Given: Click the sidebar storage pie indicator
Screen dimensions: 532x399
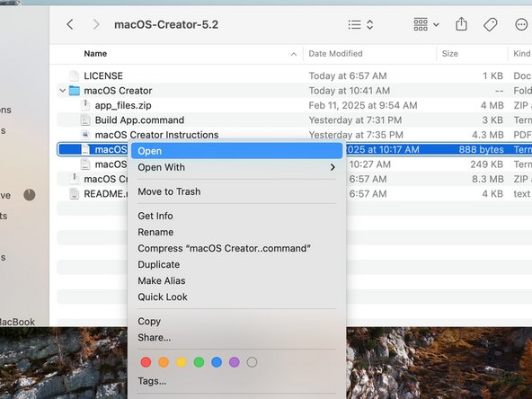Looking at the screenshot, I should (30, 195).
